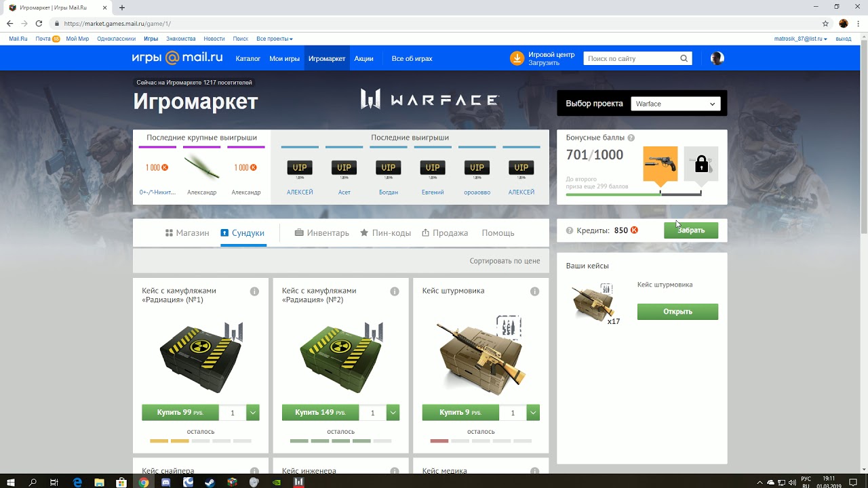The image size is (868, 488).
Task: Click the green Забрать button
Action: point(691,230)
